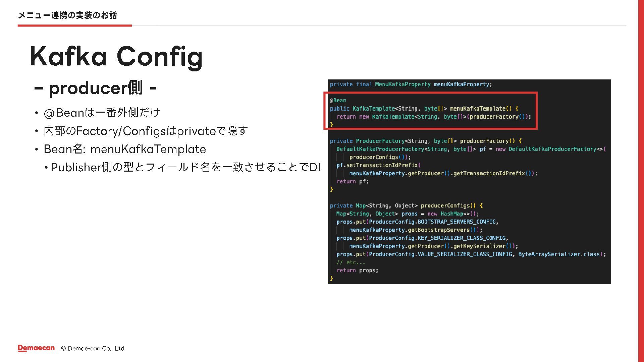Screen dimensions: 644x362
Task: Click the 'VALUE_SERIALIZER_CLASS_CONFIG' code line
Action: point(471,254)
